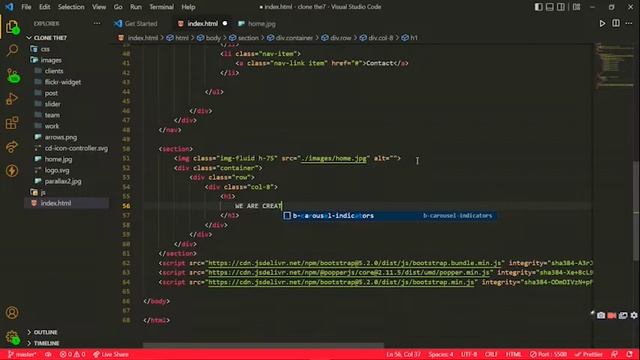Screen dimensions: 640x360
Task: Toggle the secondary side bar layout icon
Action: tap(561, 7)
